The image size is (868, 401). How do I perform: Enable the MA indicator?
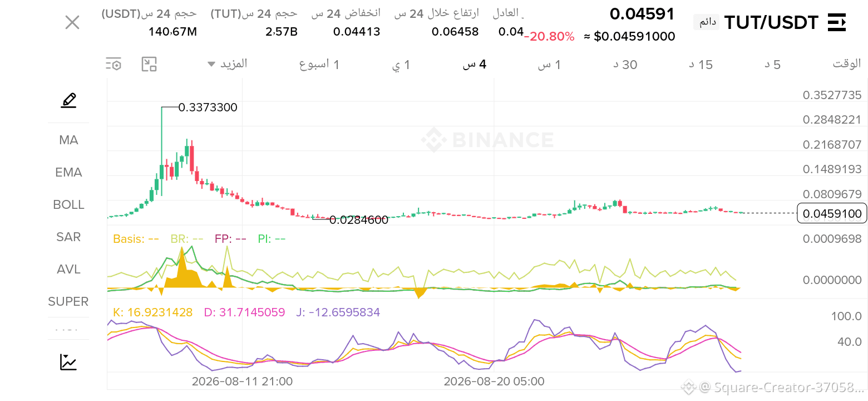(68, 140)
